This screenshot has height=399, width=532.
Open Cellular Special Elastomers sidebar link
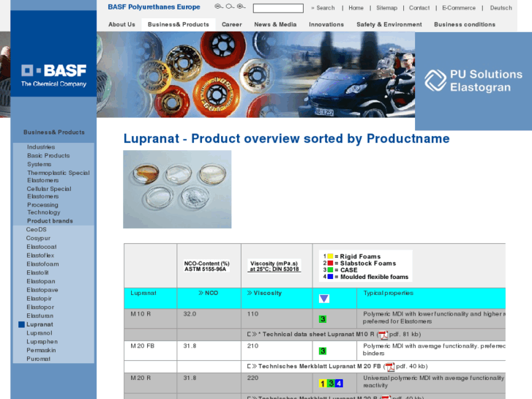[49, 193]
